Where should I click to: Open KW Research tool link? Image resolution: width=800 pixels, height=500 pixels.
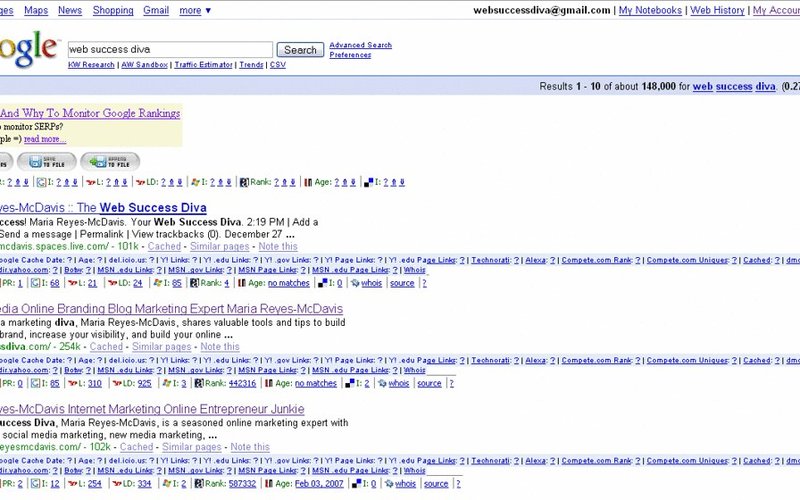coord(91,65)
